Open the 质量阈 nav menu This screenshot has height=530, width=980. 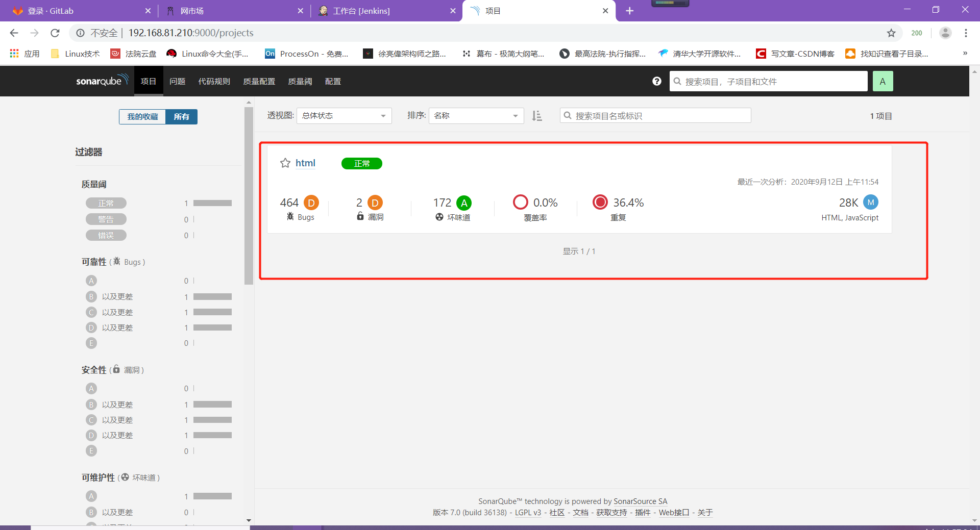(x=300, y=81)
